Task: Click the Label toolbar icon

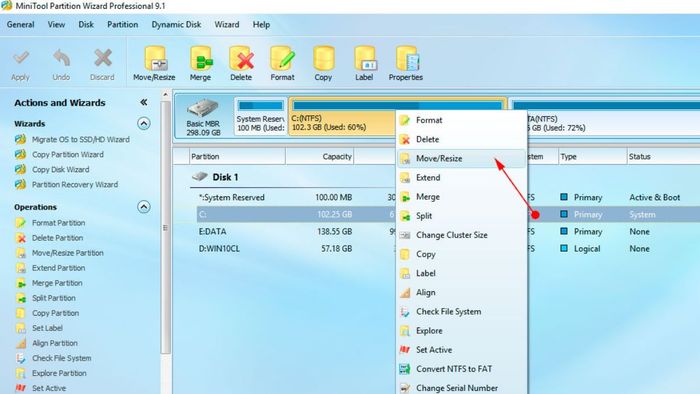Action: tap(364, 63)
